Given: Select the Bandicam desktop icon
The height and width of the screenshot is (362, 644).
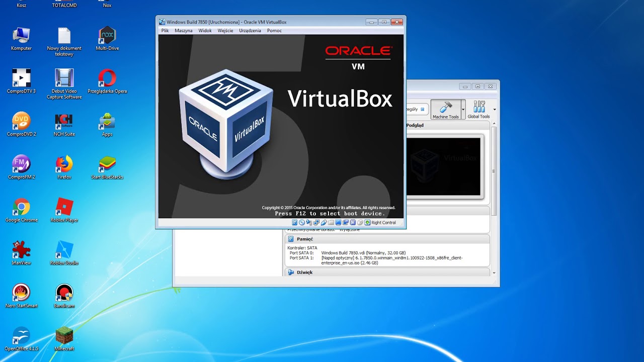Looking at the screenshot, I should click(x=64, y=296).
